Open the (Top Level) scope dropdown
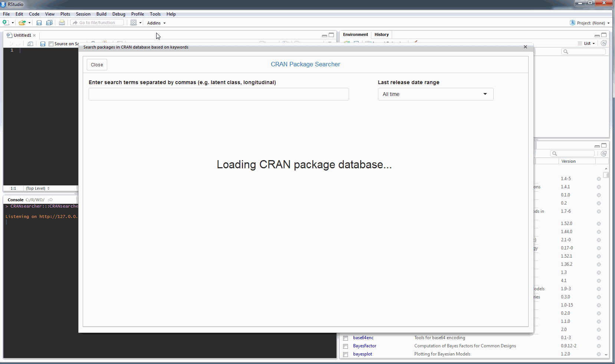Viewport: 615px width, 364px height. pos(37,188)
